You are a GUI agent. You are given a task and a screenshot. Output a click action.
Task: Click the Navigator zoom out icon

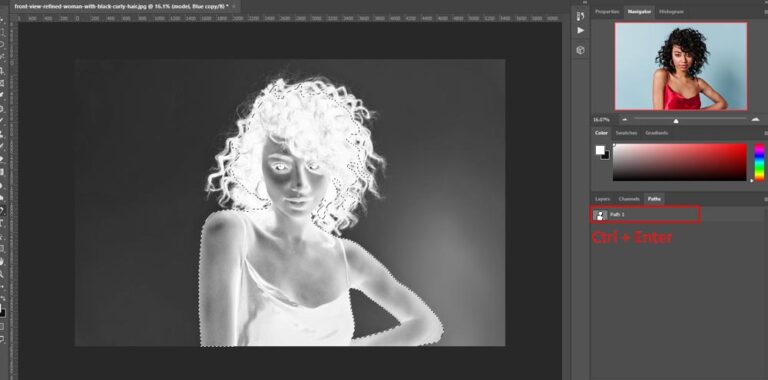coord(624,119)
